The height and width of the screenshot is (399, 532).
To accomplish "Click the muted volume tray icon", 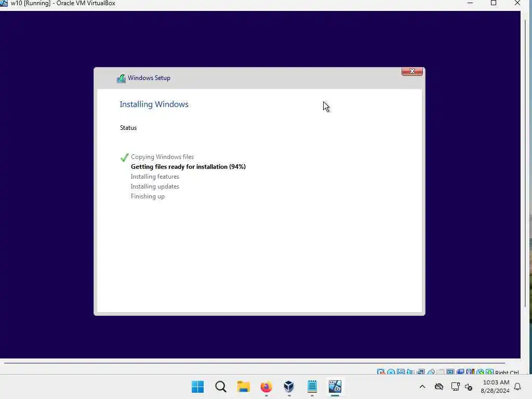I will [x=469, y=387].
